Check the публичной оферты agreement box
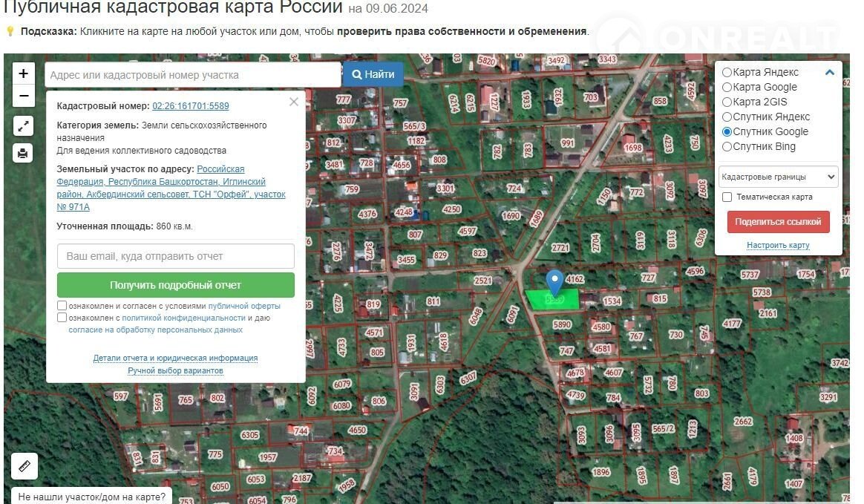 (62, 306)
